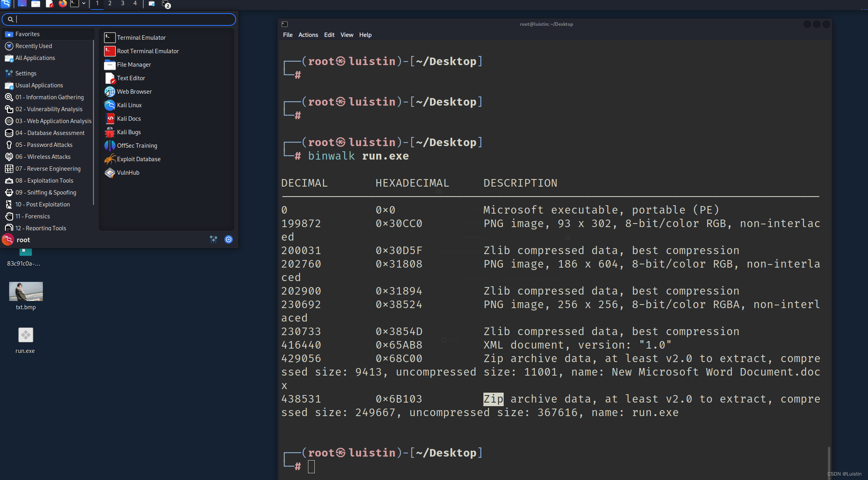This screenshot has height=480, width=868.
Task: Open Root Terminal Emulator
Action: [x=147, y=51]
